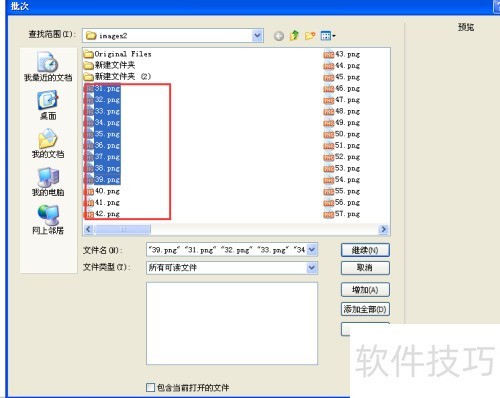The height and width of the screenshot is (398, 500).
Task: Click the 增加(A) button
Action: tap(365, 290)
